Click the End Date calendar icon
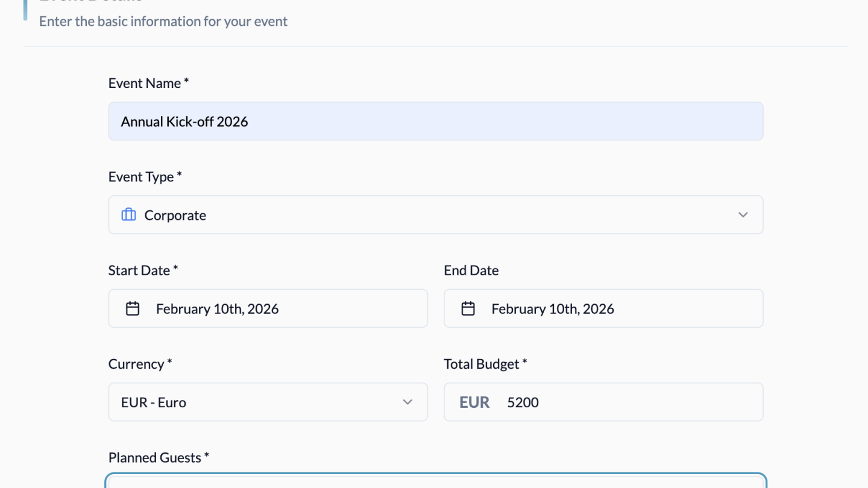Viewport: 868px width, 488px height. tap(468, 308)
